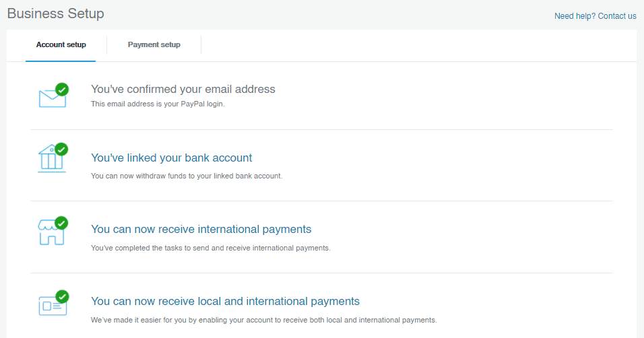Click the Business Setup page title
Viewport: 644px width, 338px height.
point(55,13)
